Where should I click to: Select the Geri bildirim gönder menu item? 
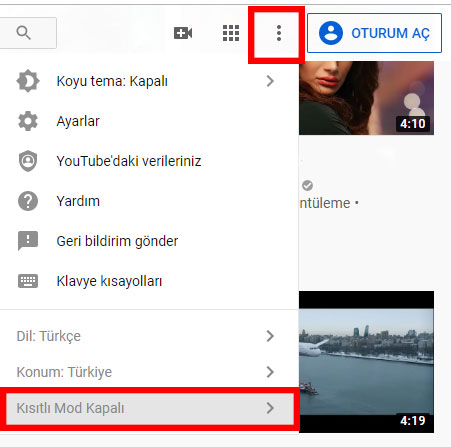click(149, 241)
